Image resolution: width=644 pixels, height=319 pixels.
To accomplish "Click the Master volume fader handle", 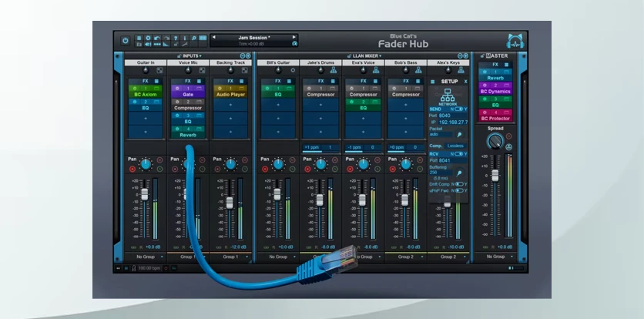I will (x=495, y=175).
